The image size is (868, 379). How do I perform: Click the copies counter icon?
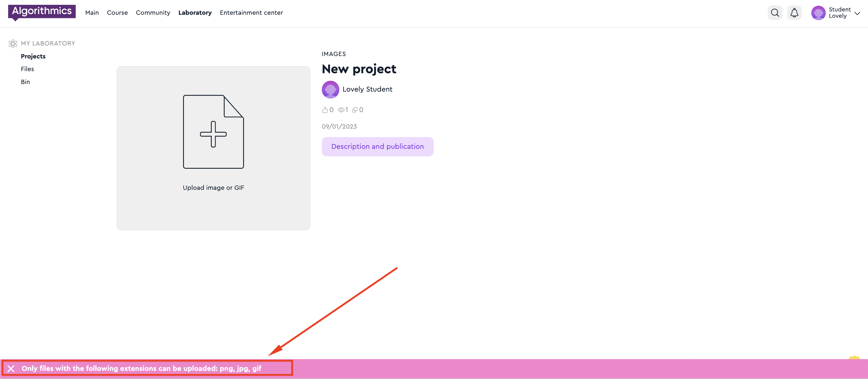[x=354, y=110]
